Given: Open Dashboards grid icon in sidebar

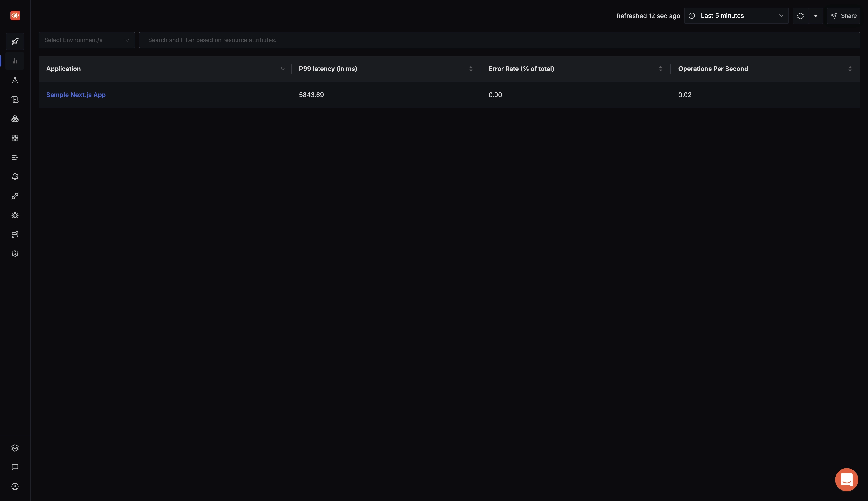Looking at the screenshot, I should [15, 138].
